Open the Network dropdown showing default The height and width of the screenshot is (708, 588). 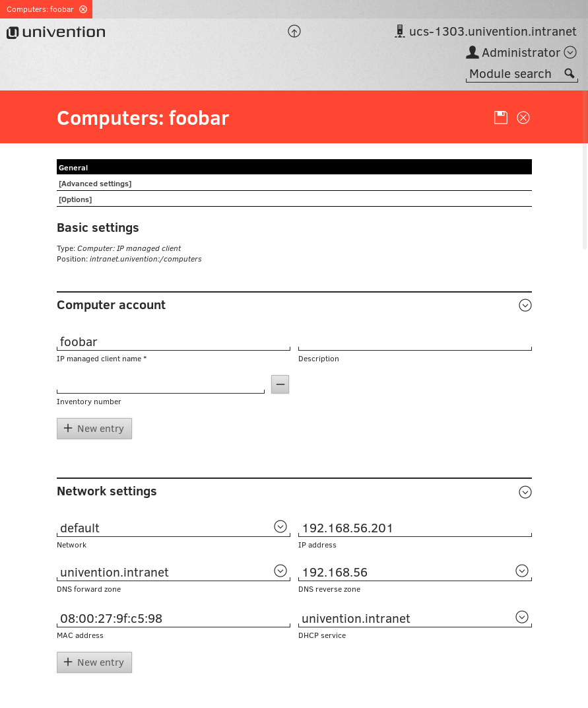click(x=280, y=526)
